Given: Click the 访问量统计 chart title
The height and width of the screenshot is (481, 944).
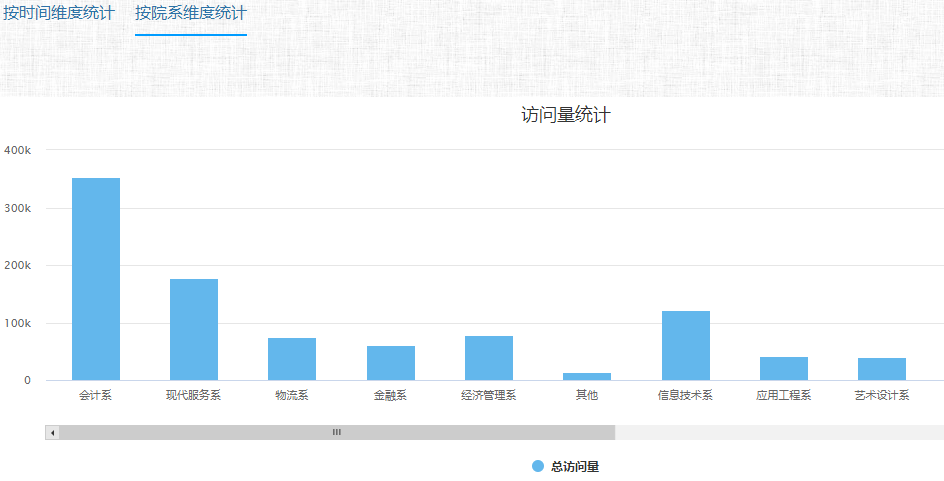Looking at the screenshot, I should [x=566, y=115].
